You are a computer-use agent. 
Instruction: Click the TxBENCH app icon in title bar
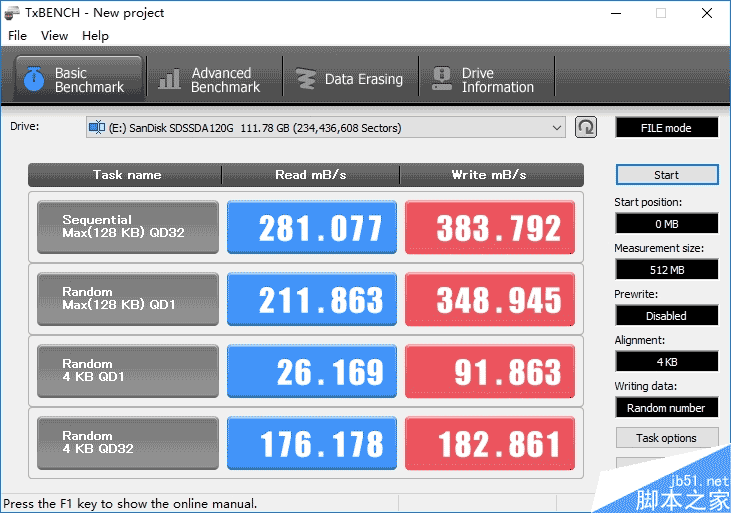pyautogui.click(x=11, y=13)
